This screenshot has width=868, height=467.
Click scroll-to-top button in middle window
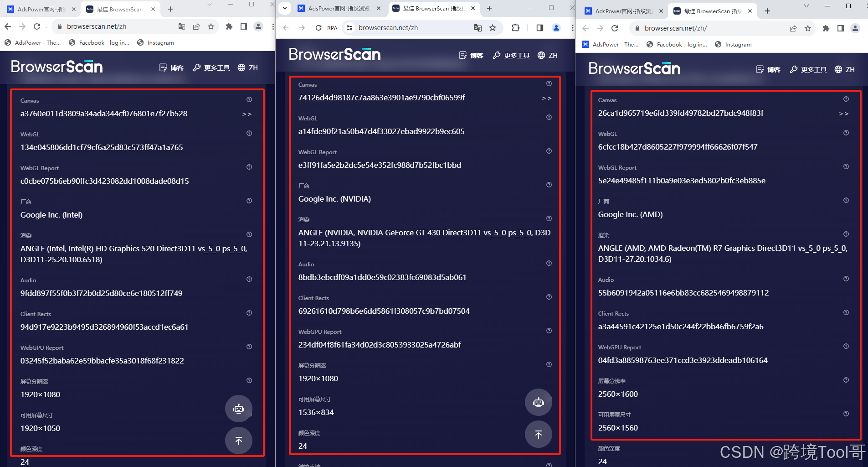pyautogui.click(x=539, y=434)
